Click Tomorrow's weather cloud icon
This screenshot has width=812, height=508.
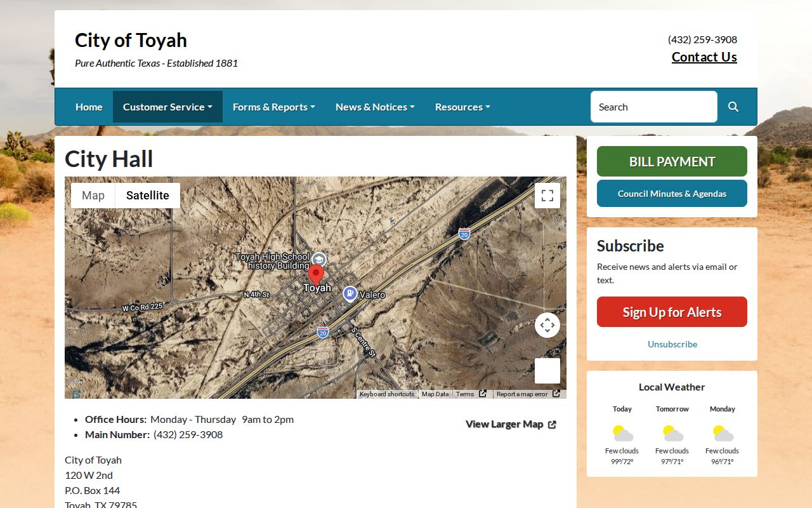click(x=672, y=434)
